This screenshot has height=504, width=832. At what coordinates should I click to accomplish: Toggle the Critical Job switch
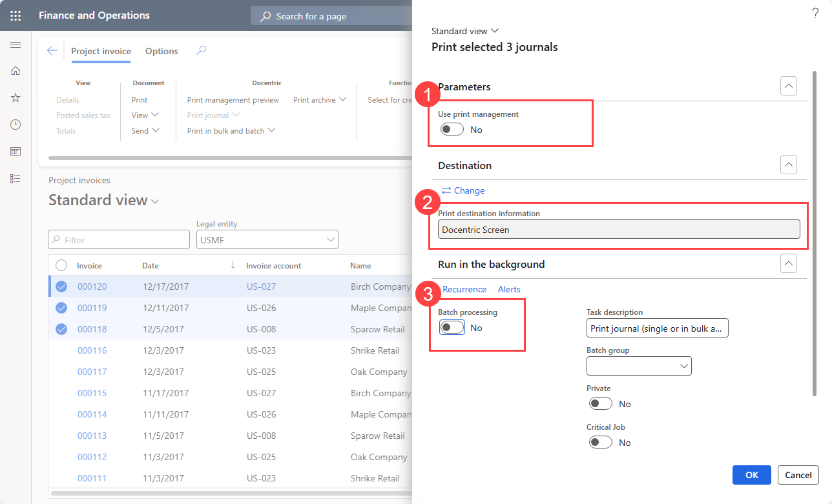click(600, 443)
